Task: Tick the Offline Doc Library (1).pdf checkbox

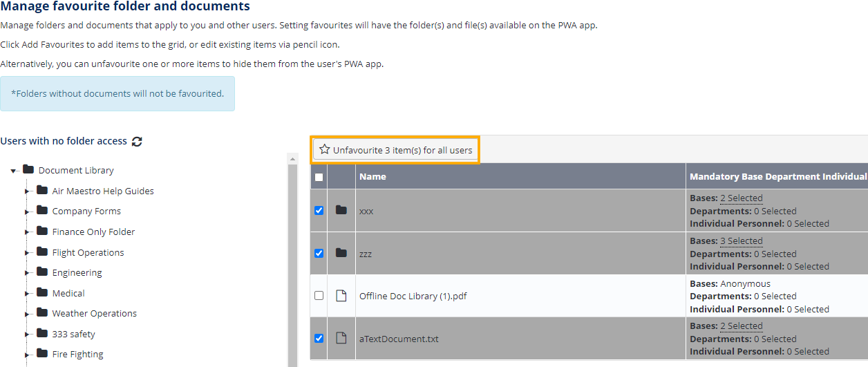Action: [x=319, y=296]
